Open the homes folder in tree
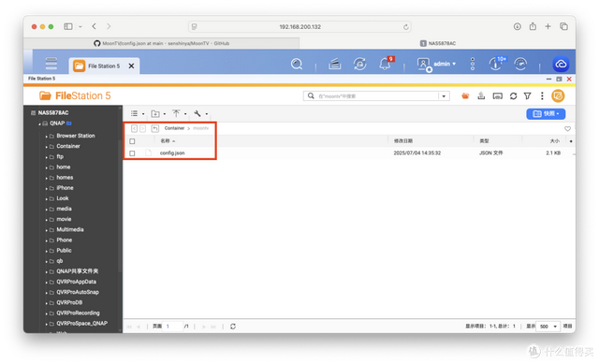Screen dimensions: 599x364 coord(65,178)
